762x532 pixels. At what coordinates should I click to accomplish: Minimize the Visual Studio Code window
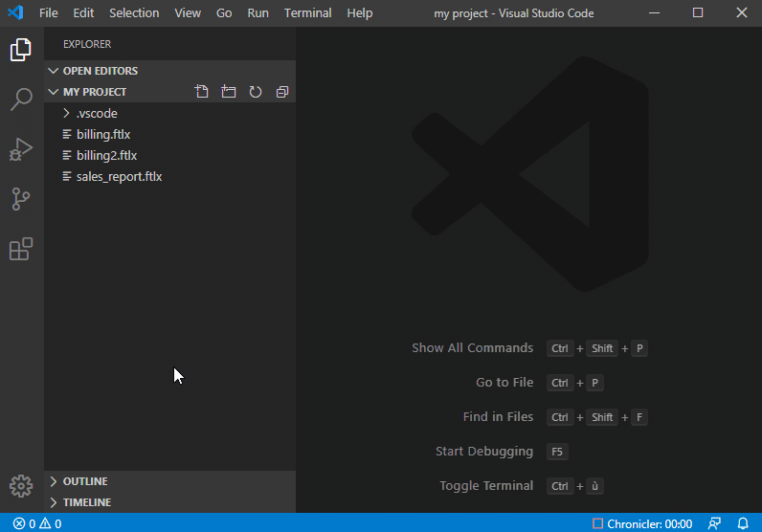pos(654,12)
